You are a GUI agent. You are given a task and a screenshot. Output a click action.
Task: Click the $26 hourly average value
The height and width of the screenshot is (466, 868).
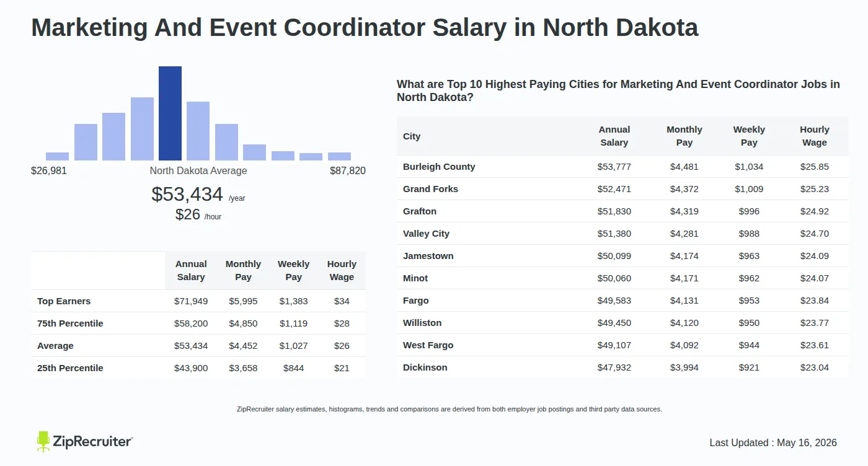click(x=188, y=214)
